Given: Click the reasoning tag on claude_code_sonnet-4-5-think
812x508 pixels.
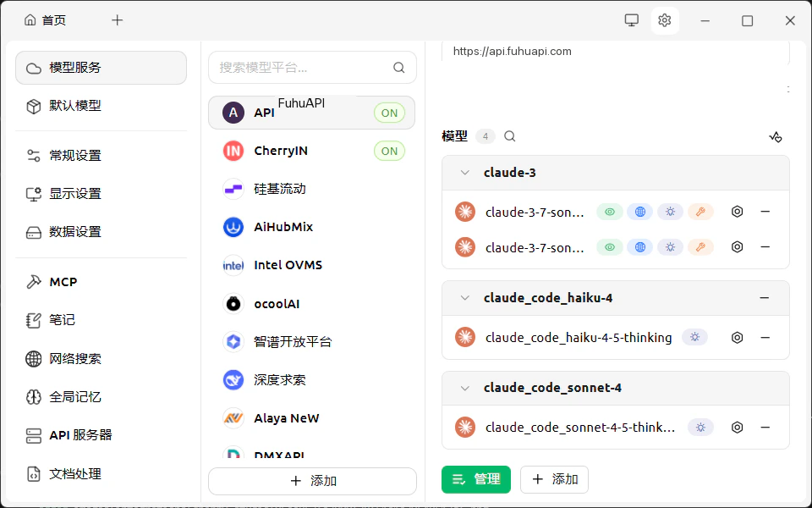Looking at the screenshot, I should coord(700,428).
